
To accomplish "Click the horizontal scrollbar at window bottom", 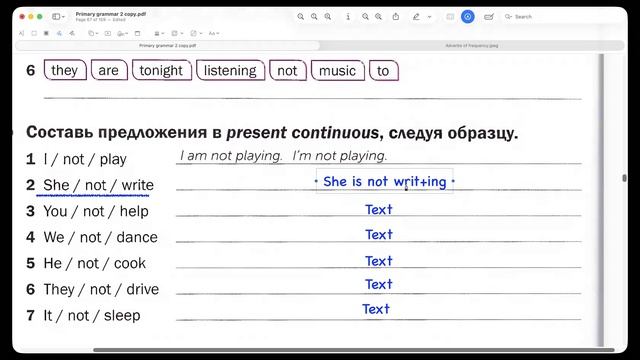I will pyautogui.click(x=353, y=350).
